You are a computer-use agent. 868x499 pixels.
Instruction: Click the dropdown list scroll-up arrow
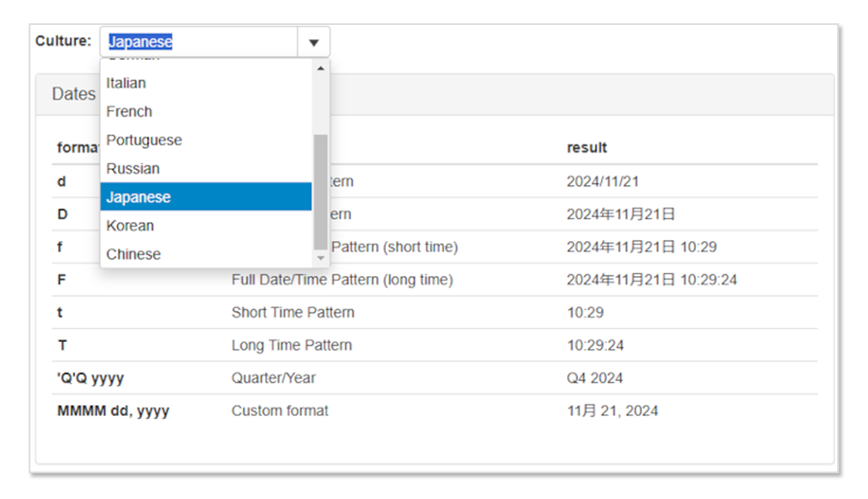pos(321,68)
